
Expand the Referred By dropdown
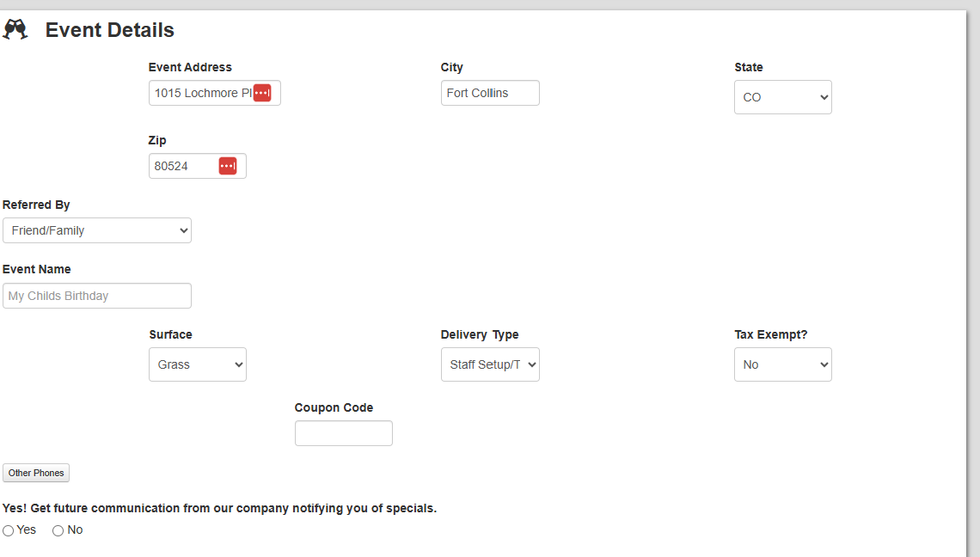97,230
